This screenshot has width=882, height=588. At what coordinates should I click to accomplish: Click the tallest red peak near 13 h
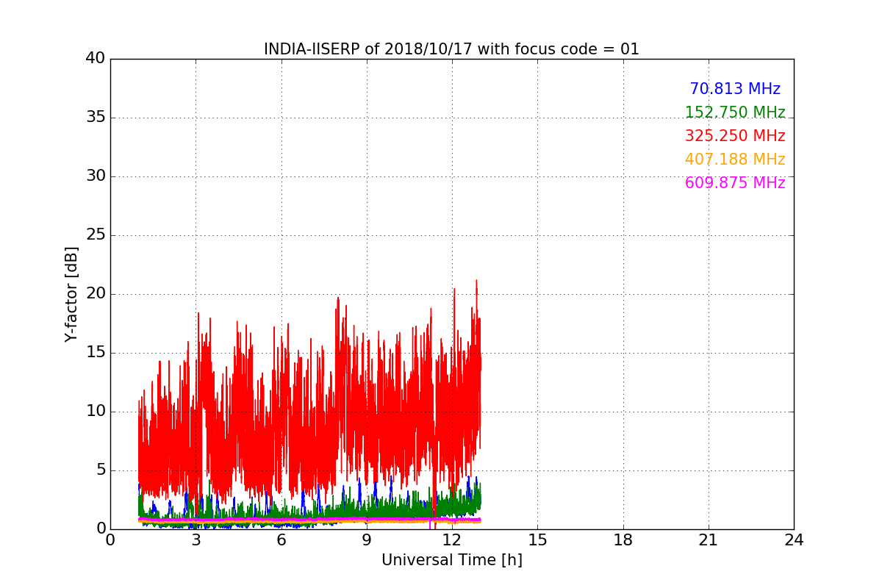tap(476, 282)
